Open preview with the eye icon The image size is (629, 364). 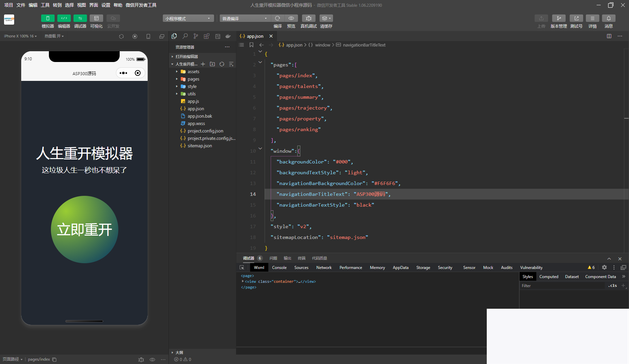coord(291,18)
